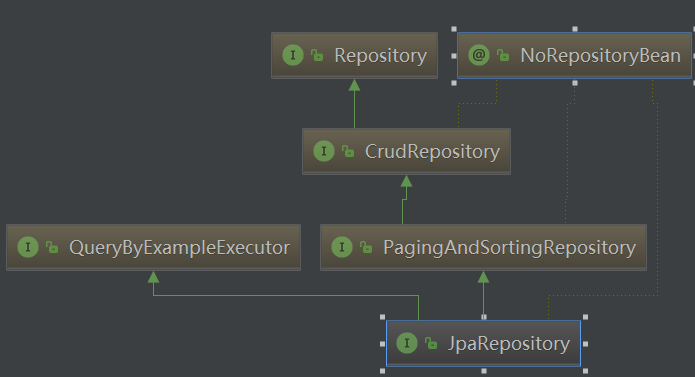
Task: Click the green lock icon on CrudRepository
Action: [x=348, y=152]
